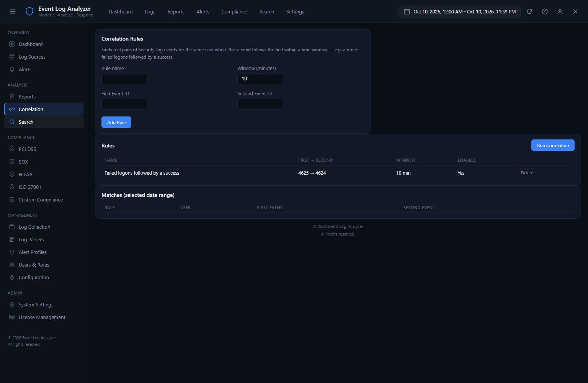Click the Event Log Analyzer shield logo
Viewport: 588px width, 383px height.
[29, 11]
